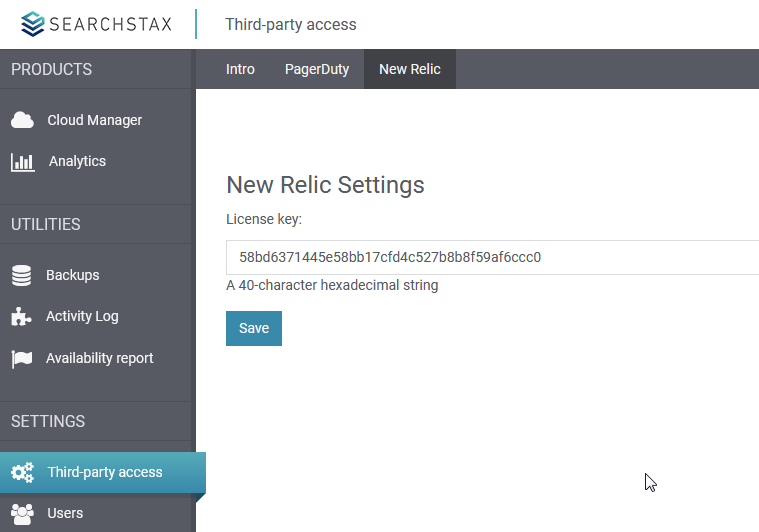Switch to the PagerDuty tab

pos(317,69)
